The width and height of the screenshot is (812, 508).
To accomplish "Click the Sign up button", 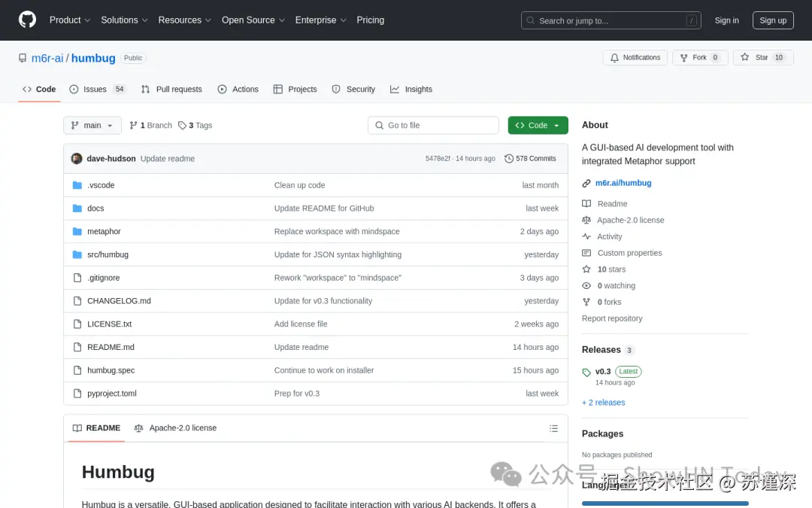I will click(773, 20).
